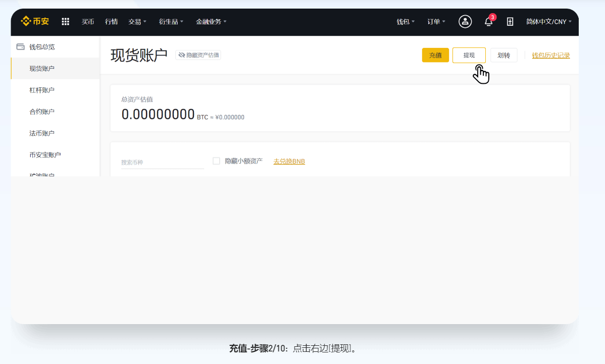605x364 pixels.
Task: Click the app download icon
Action: [x=510, y=22]
